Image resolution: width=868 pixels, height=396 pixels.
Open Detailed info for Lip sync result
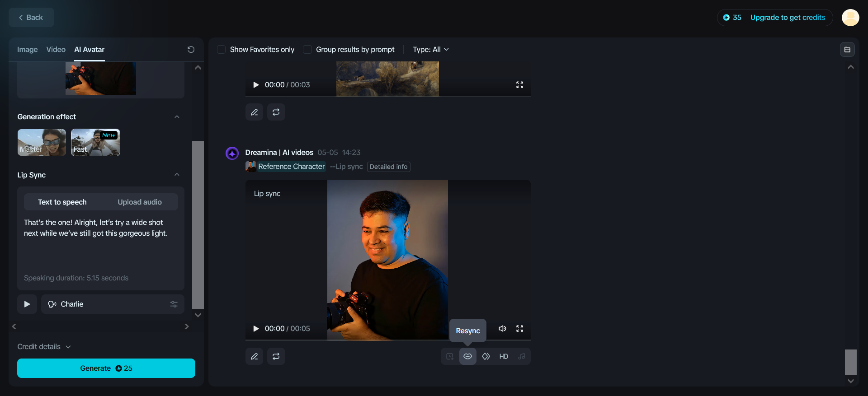click(389, 167)
